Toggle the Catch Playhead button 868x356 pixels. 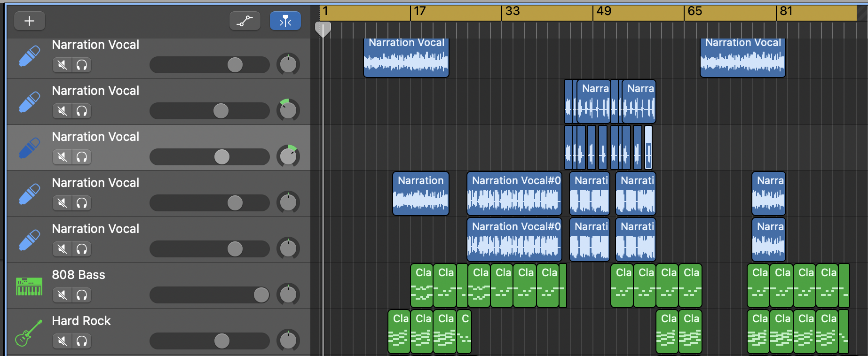(x=285, y=21)
